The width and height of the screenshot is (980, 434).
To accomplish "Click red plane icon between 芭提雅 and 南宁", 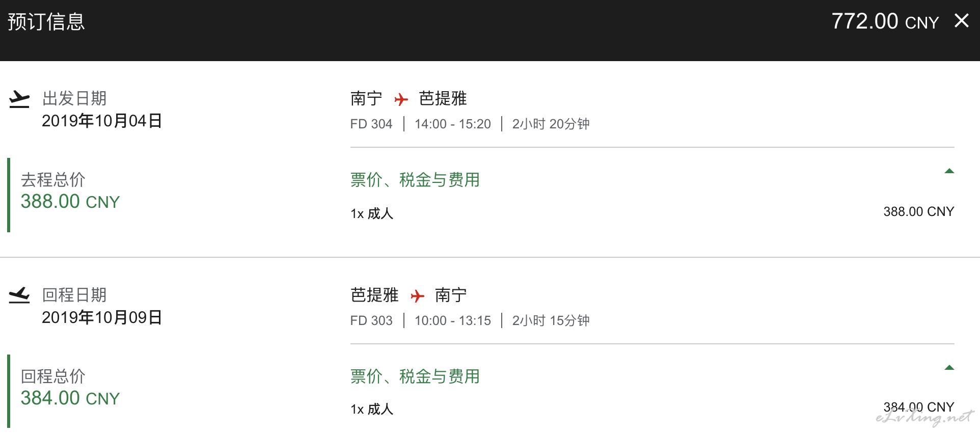I will (418, 295).
